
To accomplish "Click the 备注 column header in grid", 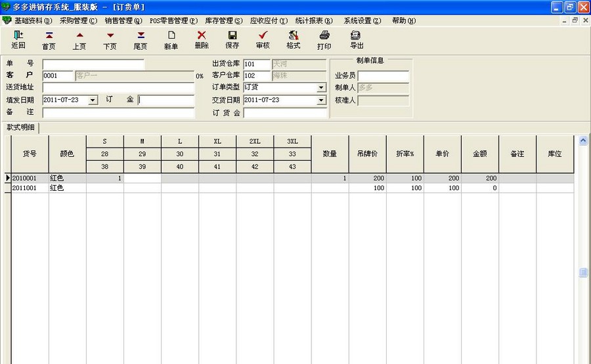I will 517,154.
